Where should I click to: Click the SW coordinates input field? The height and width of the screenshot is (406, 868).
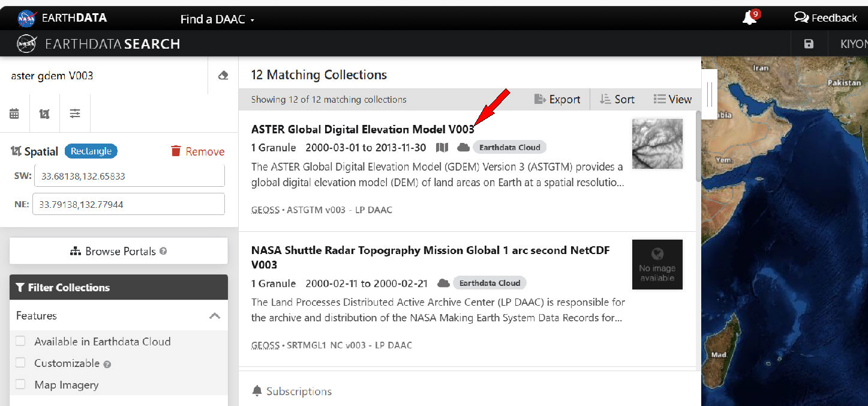click(129, 177)
